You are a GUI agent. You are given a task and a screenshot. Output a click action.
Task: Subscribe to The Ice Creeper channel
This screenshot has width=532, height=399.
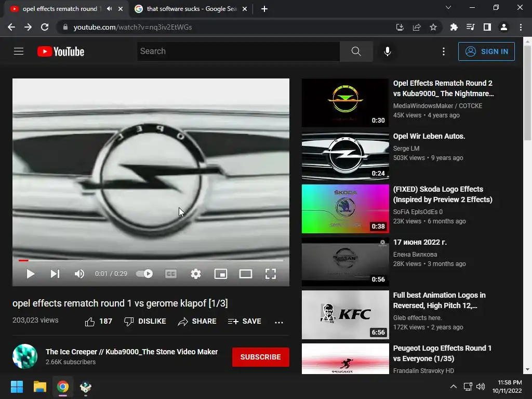[261, 357]
